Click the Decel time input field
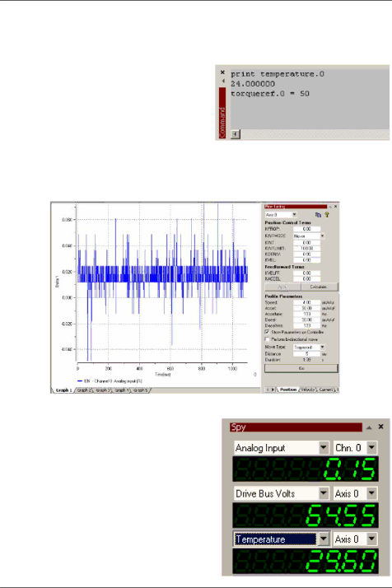This screenshot has width=392, height=588. coord(307,325)
